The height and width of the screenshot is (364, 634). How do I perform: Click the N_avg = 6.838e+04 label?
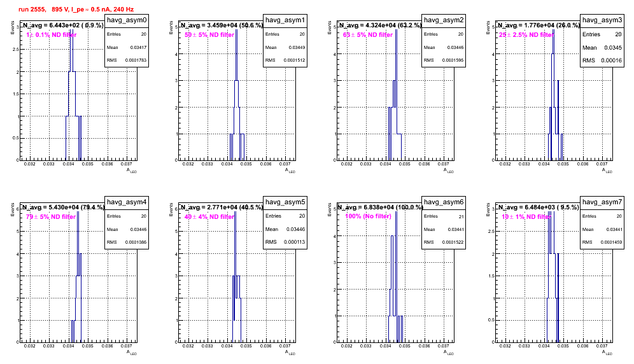[380, 207]
